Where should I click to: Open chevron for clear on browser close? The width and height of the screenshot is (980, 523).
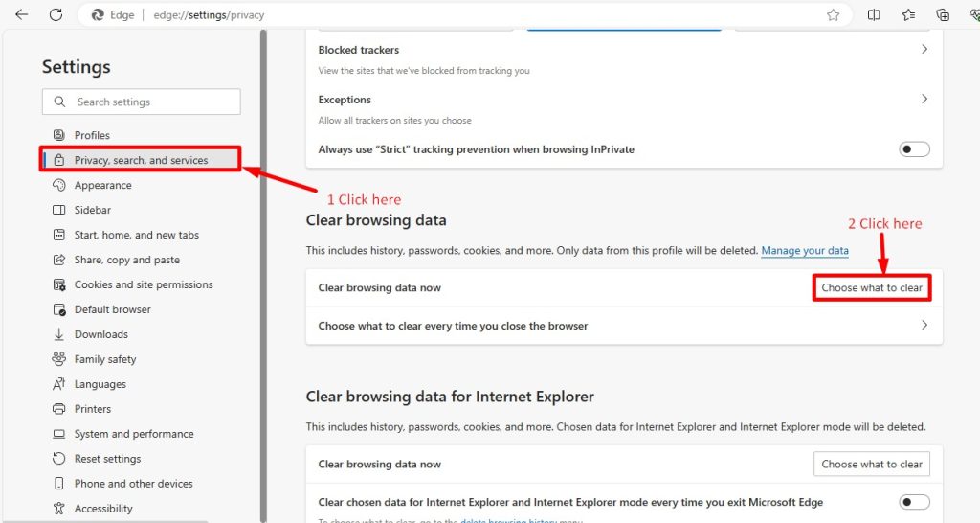924,325
